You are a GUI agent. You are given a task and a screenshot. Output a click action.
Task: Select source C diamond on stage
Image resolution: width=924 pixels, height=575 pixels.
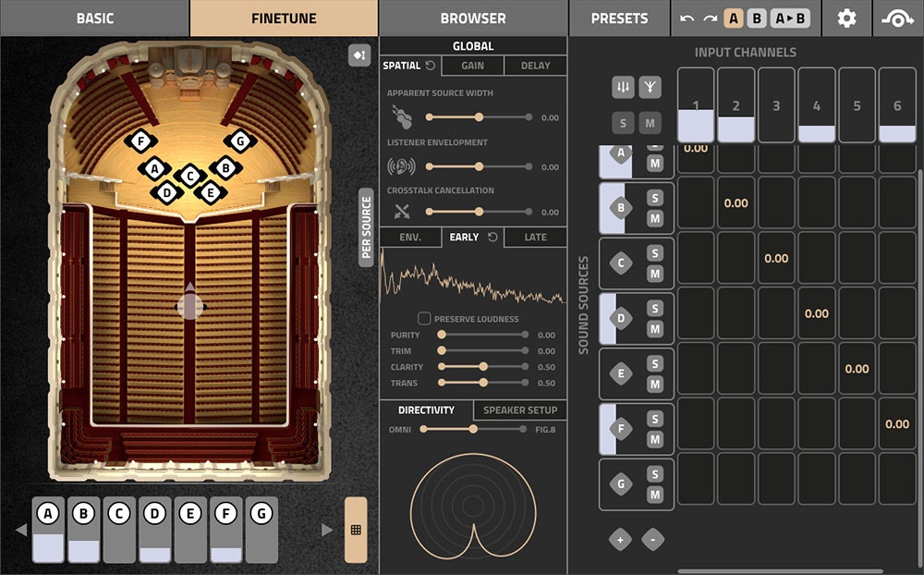pos(189,176)
